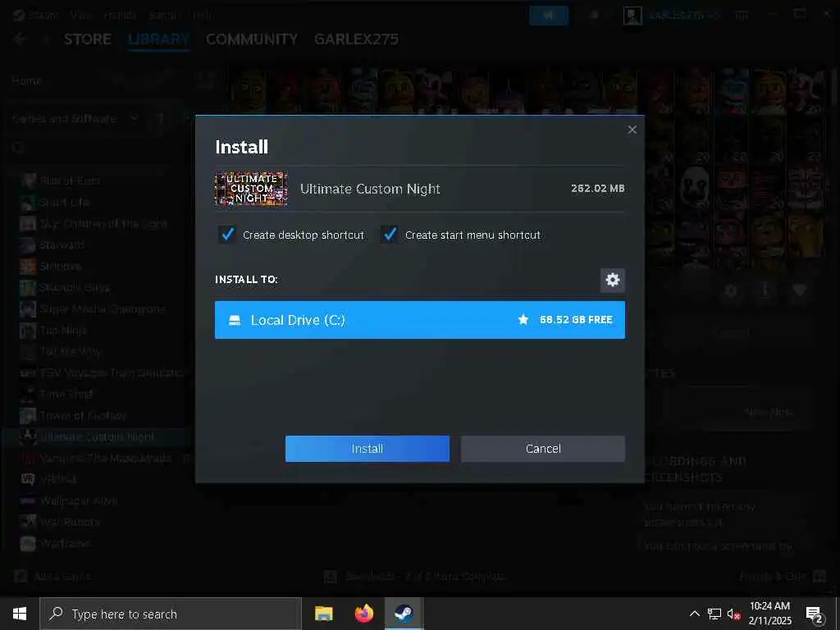Select Warframe in library list
The image size is (840, 630).
(x=66, y=543)
